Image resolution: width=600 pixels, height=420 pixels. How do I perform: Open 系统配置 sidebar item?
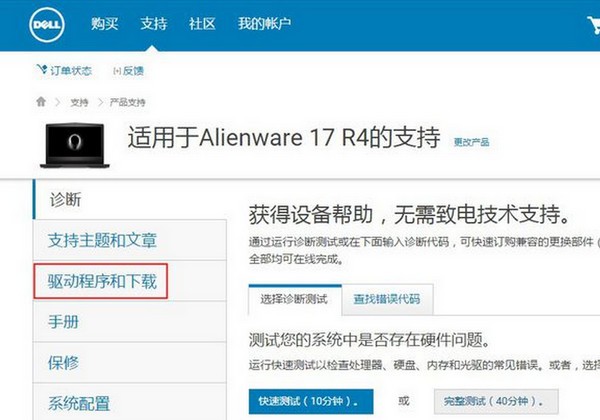click(x=130, y=402)
